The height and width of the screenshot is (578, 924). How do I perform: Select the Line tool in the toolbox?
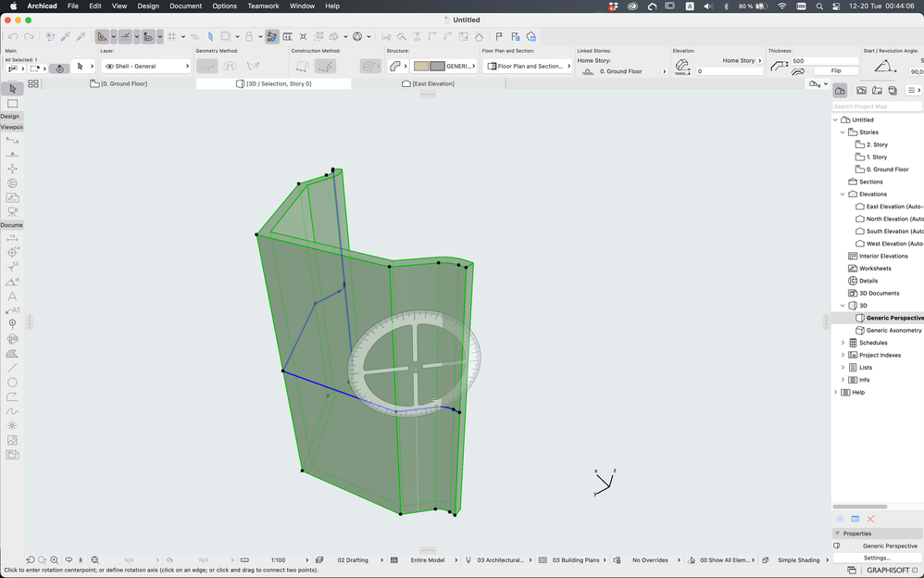(x=12, y=368)
